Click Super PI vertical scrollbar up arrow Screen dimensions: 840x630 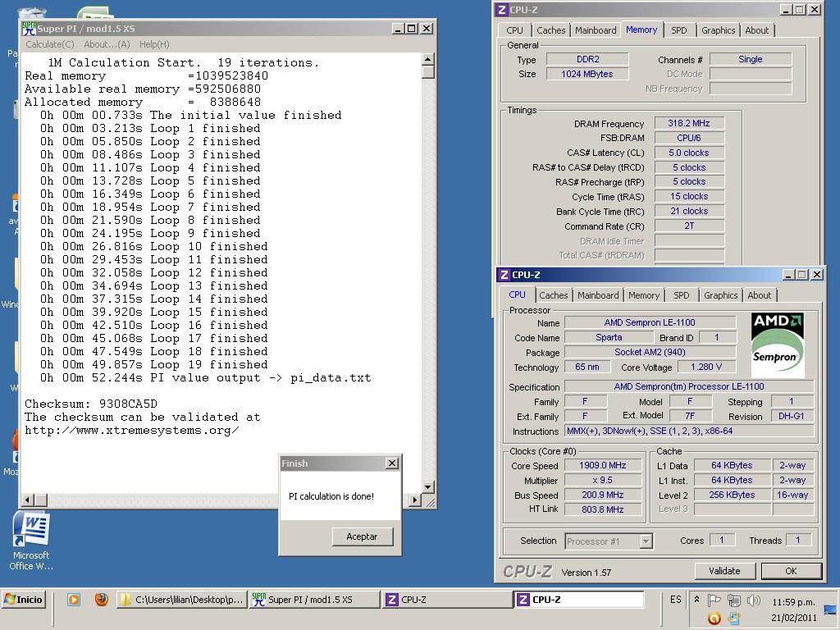[427, 59]
